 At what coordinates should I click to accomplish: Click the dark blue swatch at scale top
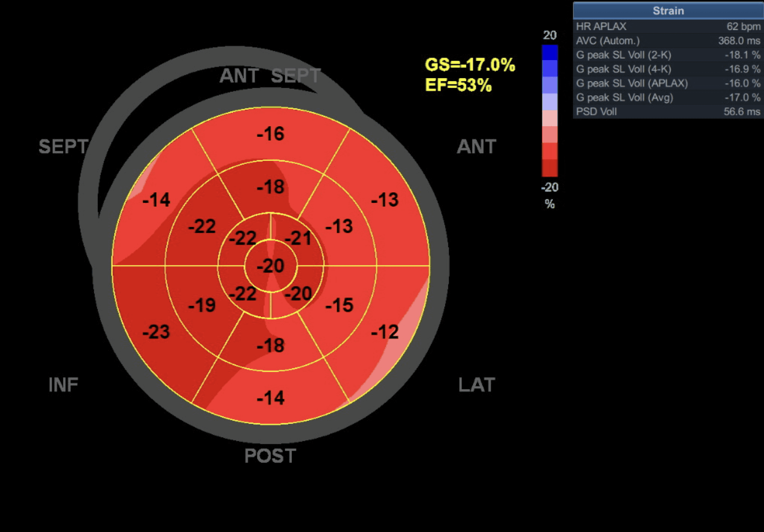[549, 53]
